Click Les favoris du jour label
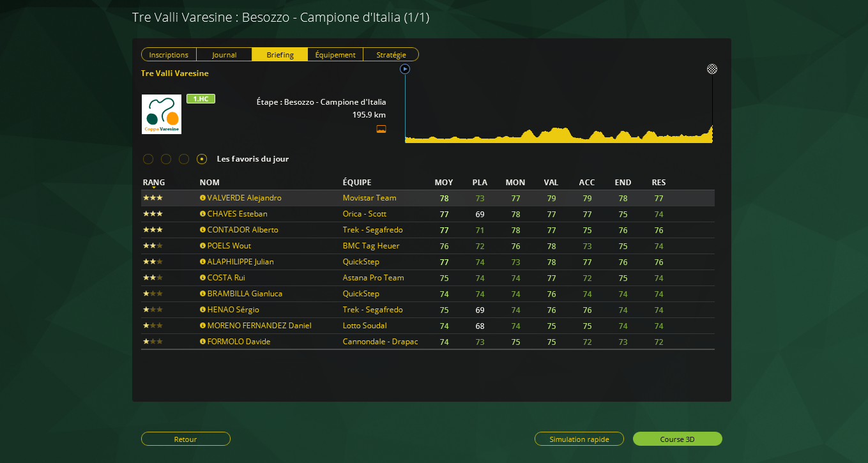Image resolution: width=868 pixels, height=463 pixels. [x=253, y=159]
